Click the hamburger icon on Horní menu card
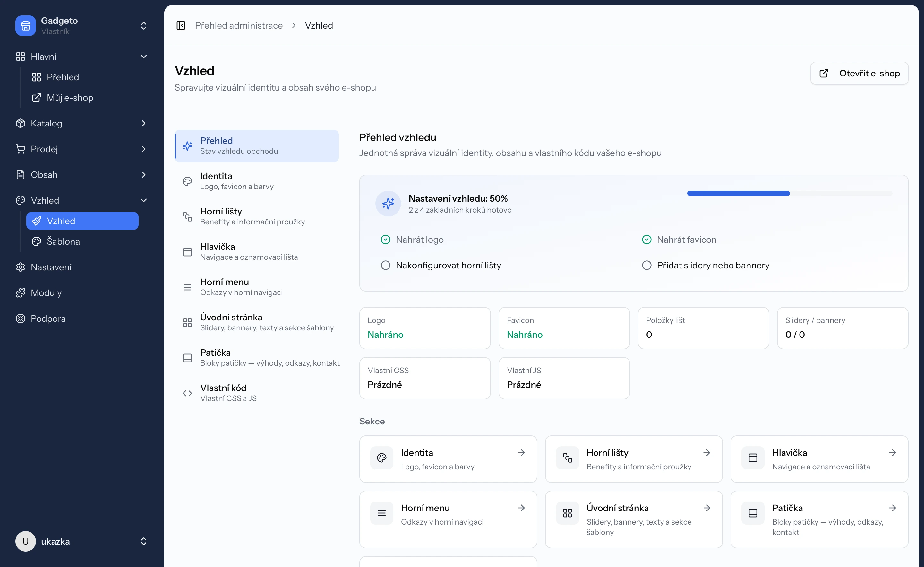Viewport: 924px width, 567px height. [382, 513]
